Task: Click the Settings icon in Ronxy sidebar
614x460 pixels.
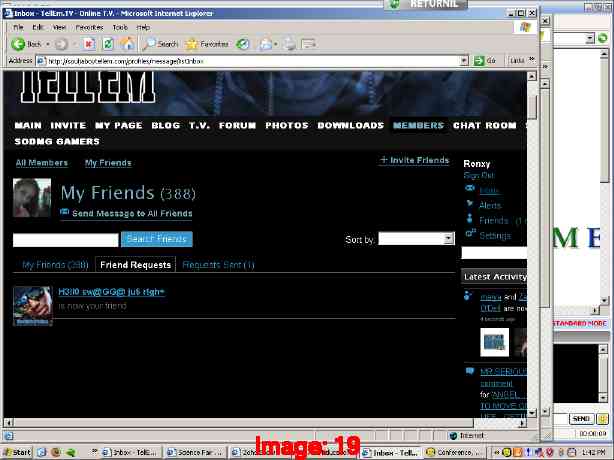Action: point(470,233)
